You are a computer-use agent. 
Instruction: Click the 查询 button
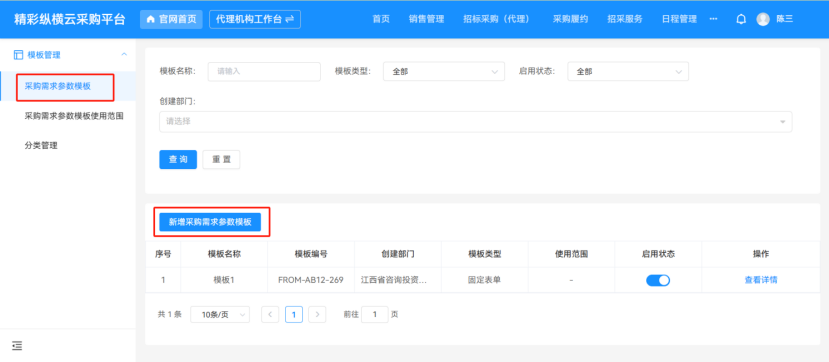[178, 160]
